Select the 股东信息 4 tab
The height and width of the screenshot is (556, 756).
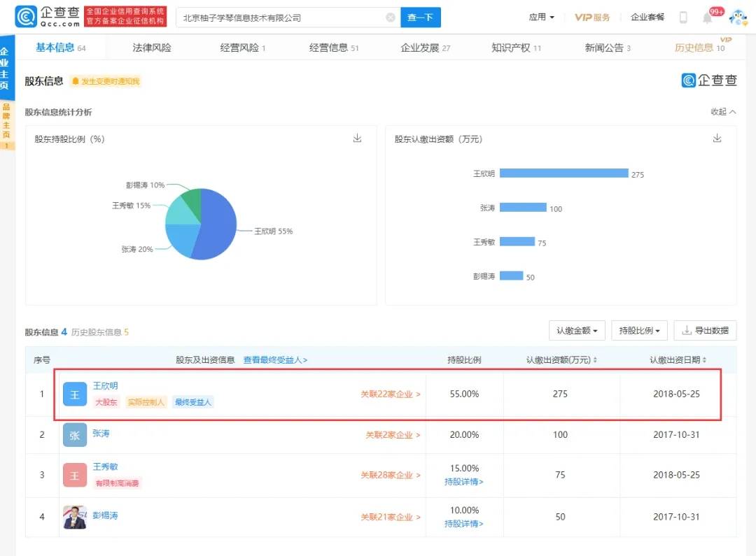pyautogui.click(x=45, y=332)
